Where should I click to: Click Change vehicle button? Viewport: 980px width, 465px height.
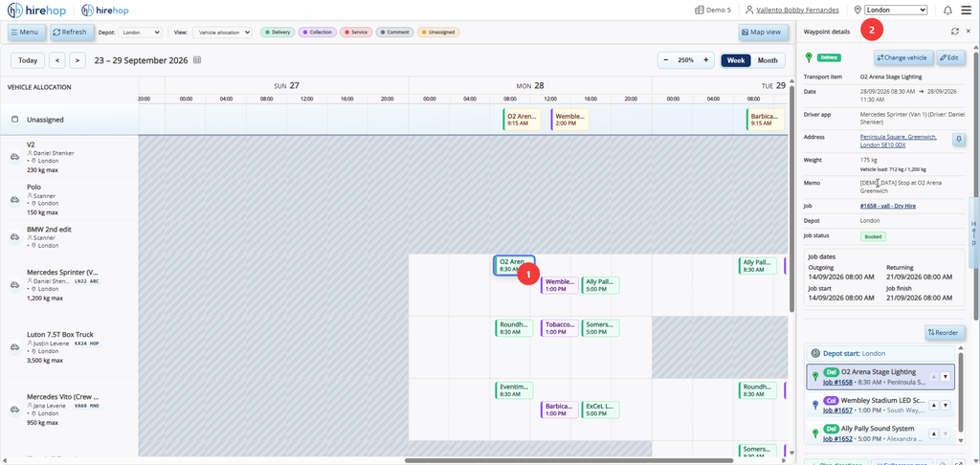[903, 57]
